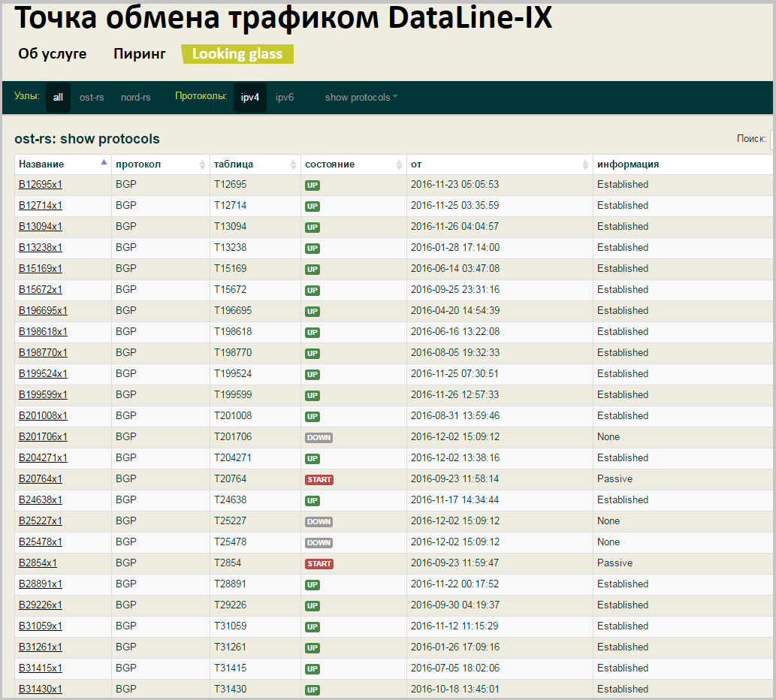Filter nodes by nord-rs

coord(136,98)
